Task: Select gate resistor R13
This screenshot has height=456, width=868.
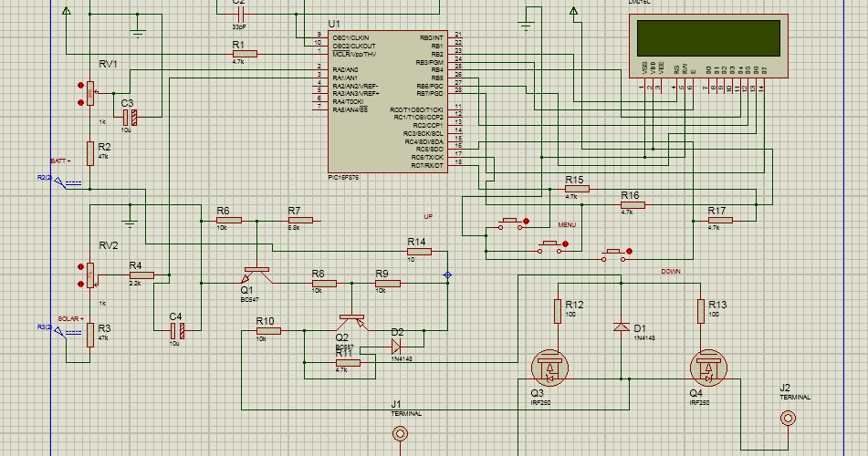Action: click(701, 311)
